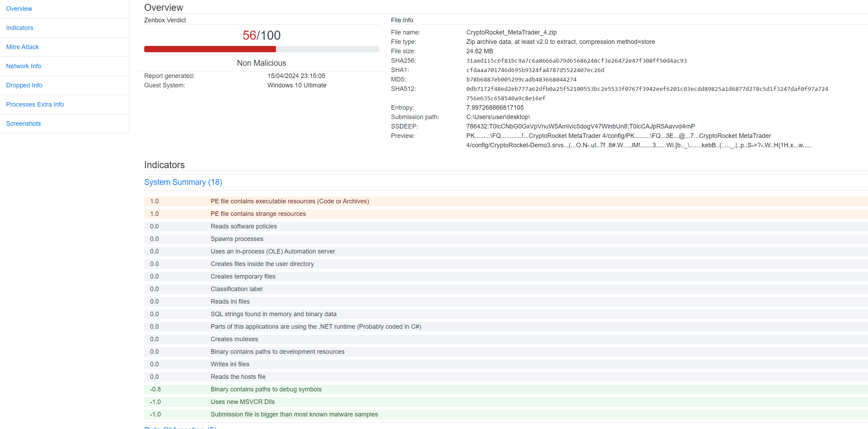
Task: Collapse the System Summary (18) section
Action: click(x=183, y=182)
